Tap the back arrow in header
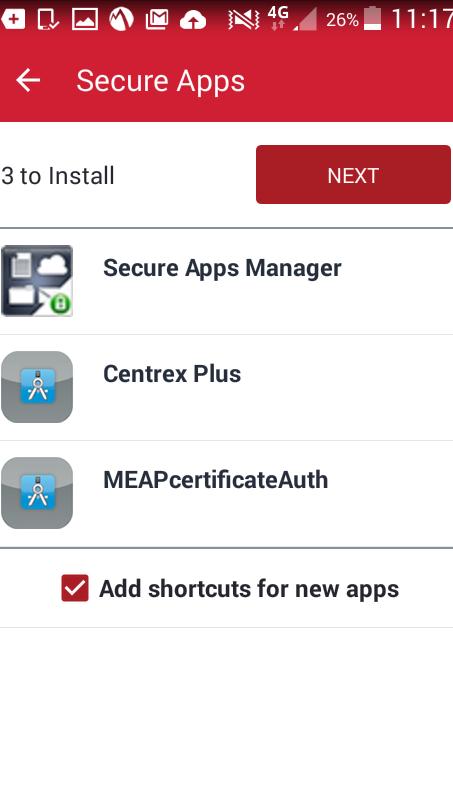 [28, 81]
